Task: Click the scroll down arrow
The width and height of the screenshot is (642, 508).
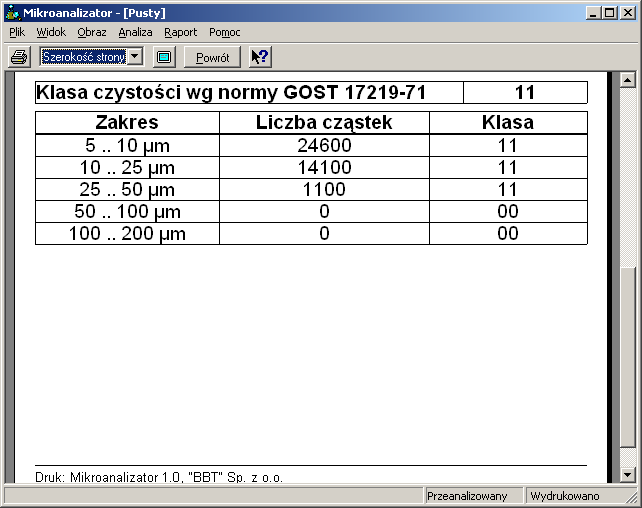Action: (x=627, y=475)
